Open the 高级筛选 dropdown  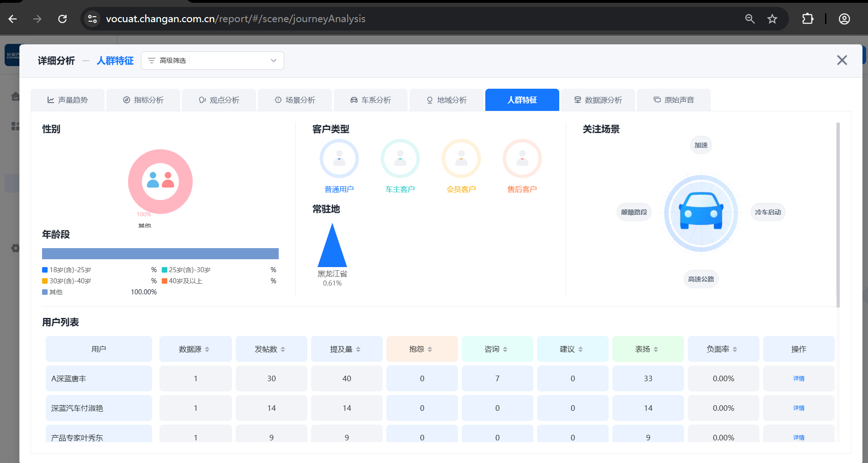[213, 61]
